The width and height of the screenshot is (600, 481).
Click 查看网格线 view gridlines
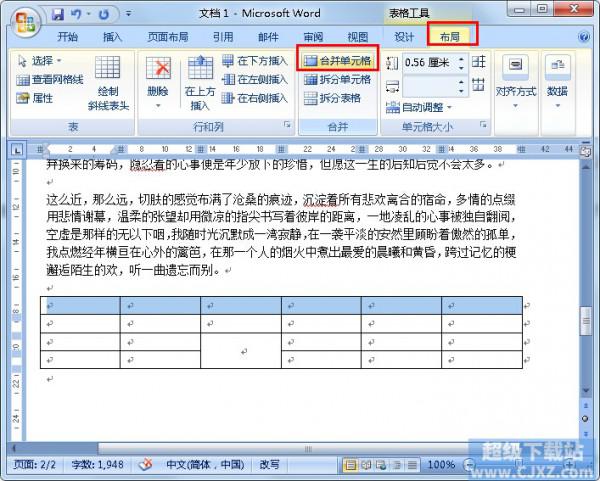coord(50,80)
